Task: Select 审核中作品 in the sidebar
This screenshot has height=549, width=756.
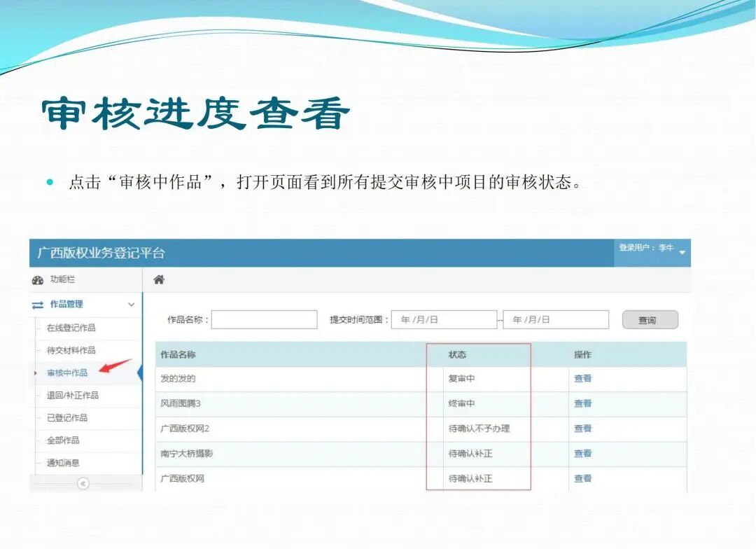Action: (x=69, y=373)
